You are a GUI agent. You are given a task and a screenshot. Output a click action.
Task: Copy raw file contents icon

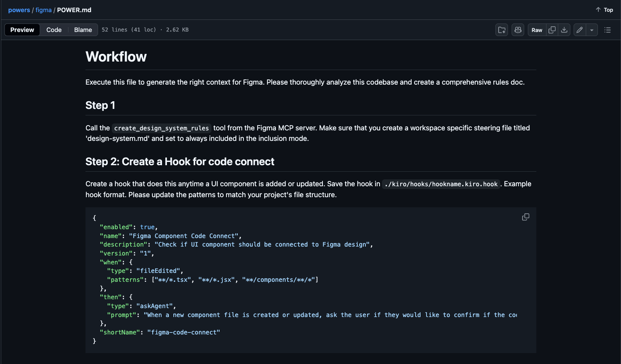coord(552,30)
